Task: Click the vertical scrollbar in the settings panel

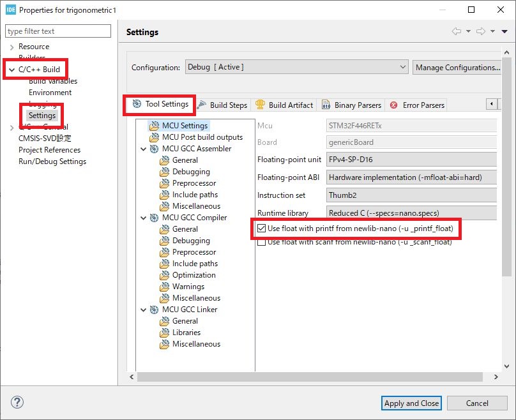Action: click(x=507, y=191)
